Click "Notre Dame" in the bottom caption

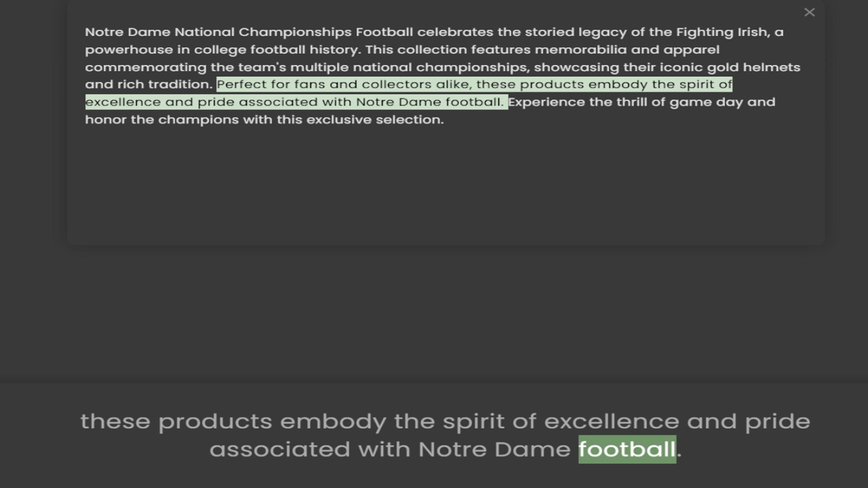(x=494, y=449)
